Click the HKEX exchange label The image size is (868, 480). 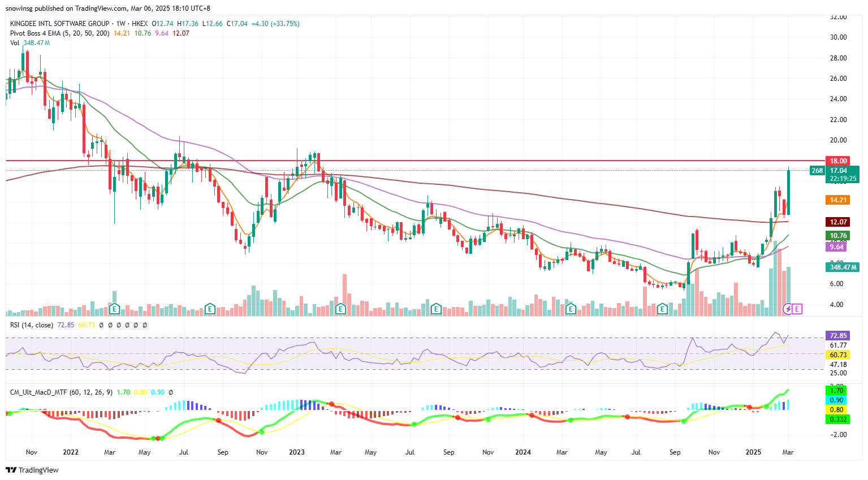(140, 24)
